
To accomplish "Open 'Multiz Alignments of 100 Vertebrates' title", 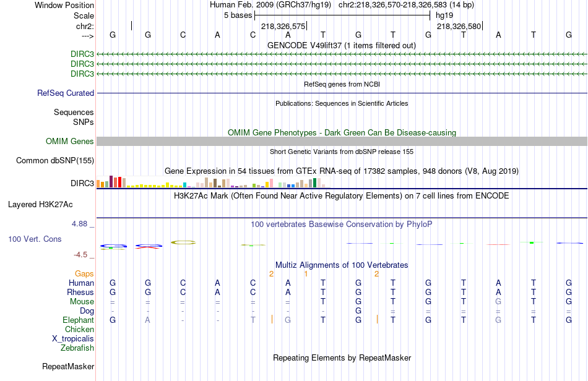I will (342, 265).
